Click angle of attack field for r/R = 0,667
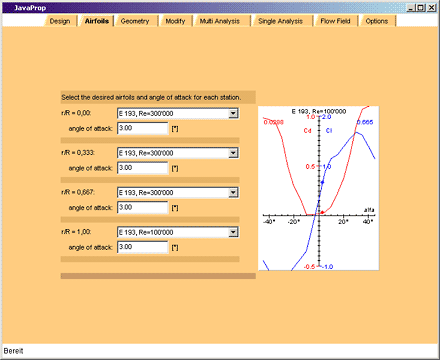The height and width of the screenshot is (360, 440). coord(143,208)
